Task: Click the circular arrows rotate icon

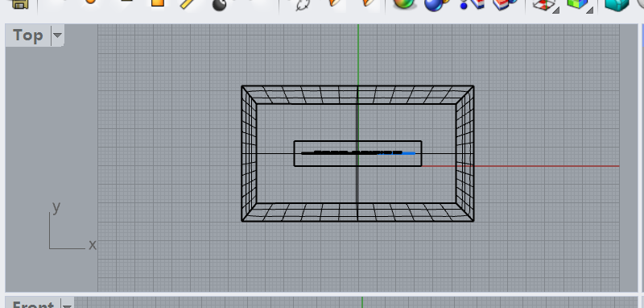Action: pos(303,4)
